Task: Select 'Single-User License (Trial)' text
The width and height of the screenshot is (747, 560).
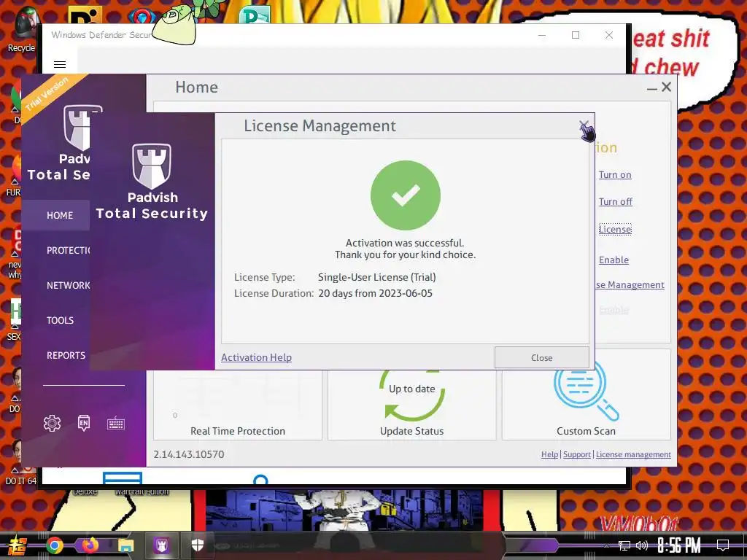Action: click(x=377, y=277)
